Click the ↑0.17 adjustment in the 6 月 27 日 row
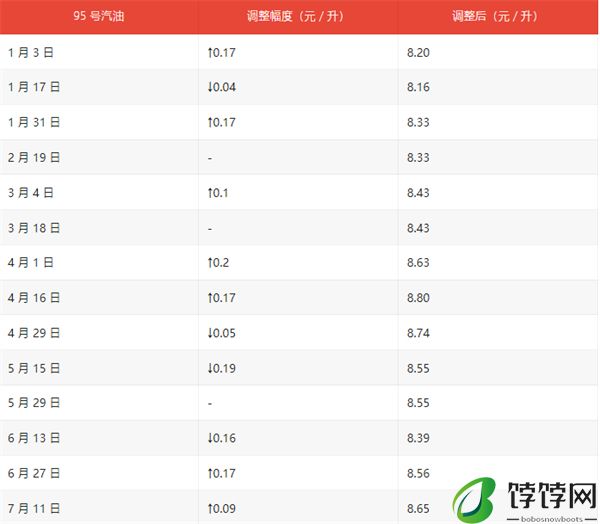The image size is (600, 524). pyautogui.click(x=222, y=473)
